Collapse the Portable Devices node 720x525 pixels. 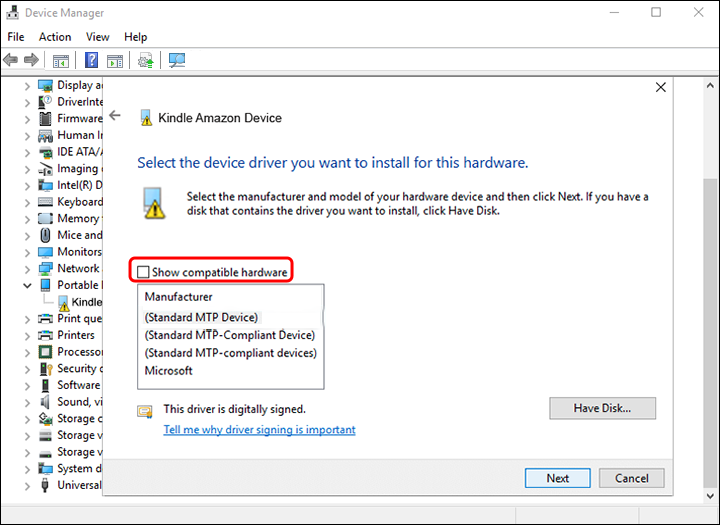(x=28, y=285)
